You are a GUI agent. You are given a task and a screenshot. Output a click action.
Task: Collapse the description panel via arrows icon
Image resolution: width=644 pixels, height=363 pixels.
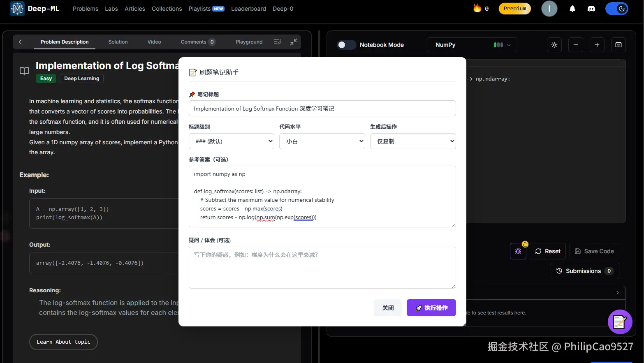(x=294, y=42)
